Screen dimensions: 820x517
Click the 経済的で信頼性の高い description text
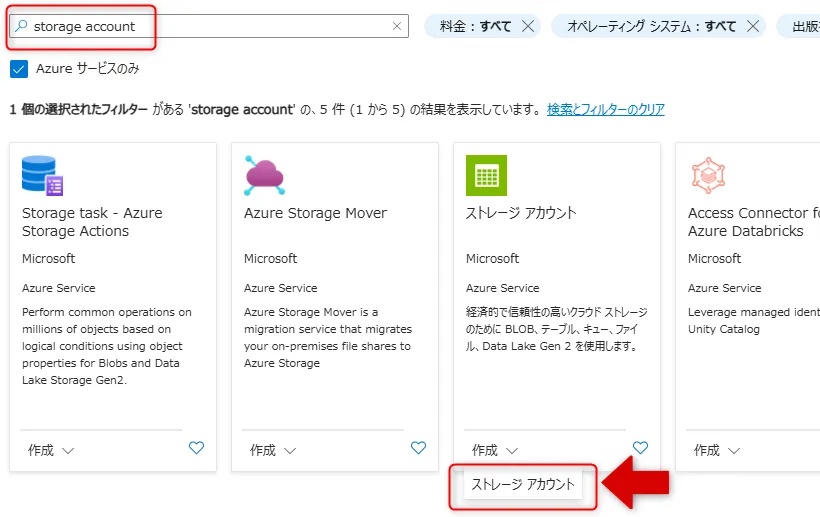(556, 329)
